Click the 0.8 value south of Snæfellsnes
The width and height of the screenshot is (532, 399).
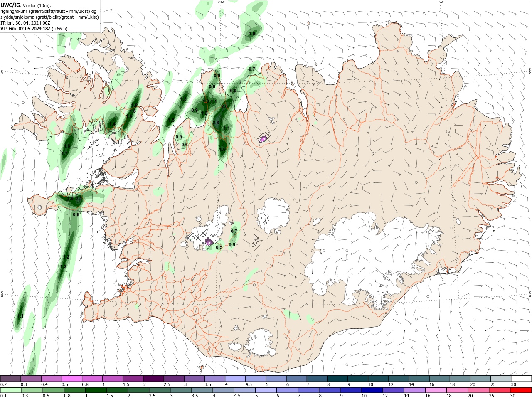pyautogui.click(x=76, y=214)
